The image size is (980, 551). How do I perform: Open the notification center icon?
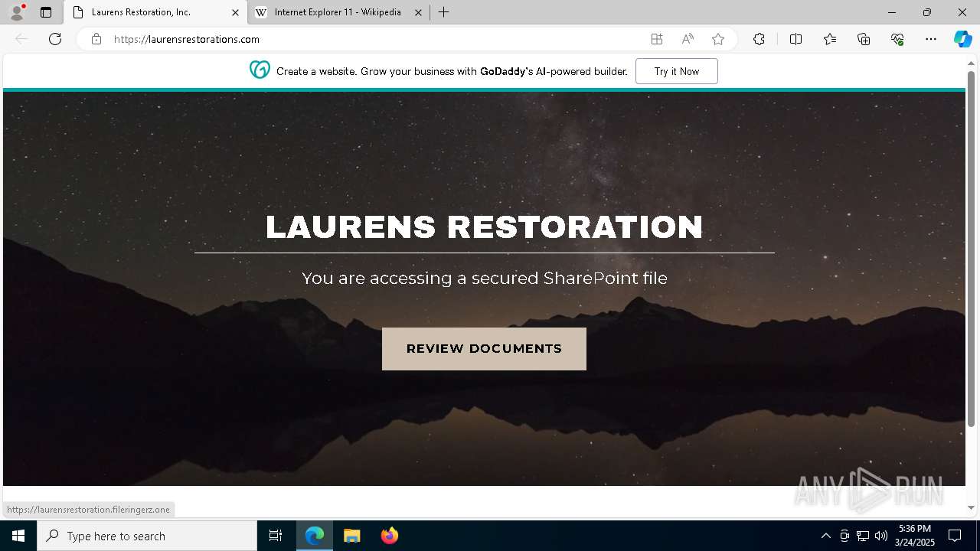pyautogui.click(x=955, y=536)
